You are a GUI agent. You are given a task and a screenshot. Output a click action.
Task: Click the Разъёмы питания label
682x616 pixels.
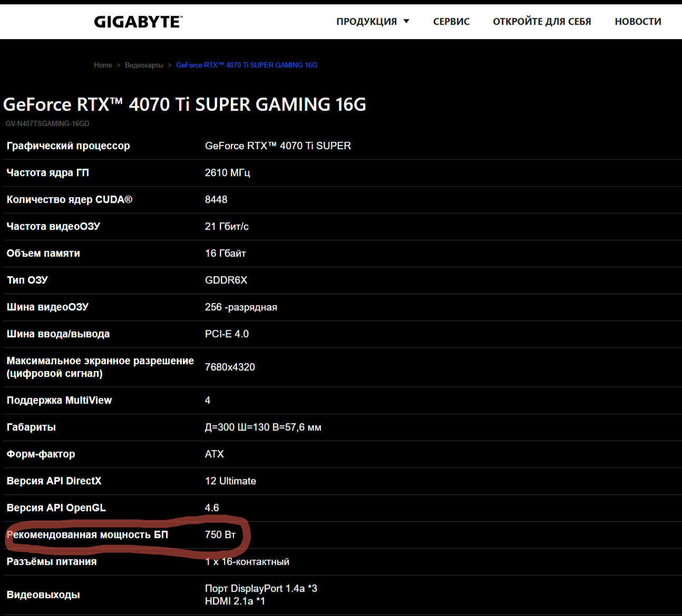click(52, 562)
